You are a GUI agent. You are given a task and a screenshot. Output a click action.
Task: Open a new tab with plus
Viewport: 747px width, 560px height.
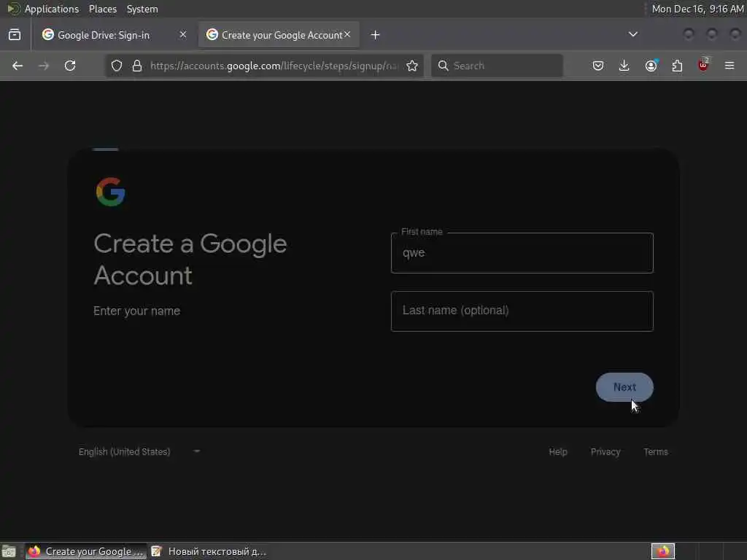tap(376, 35)
